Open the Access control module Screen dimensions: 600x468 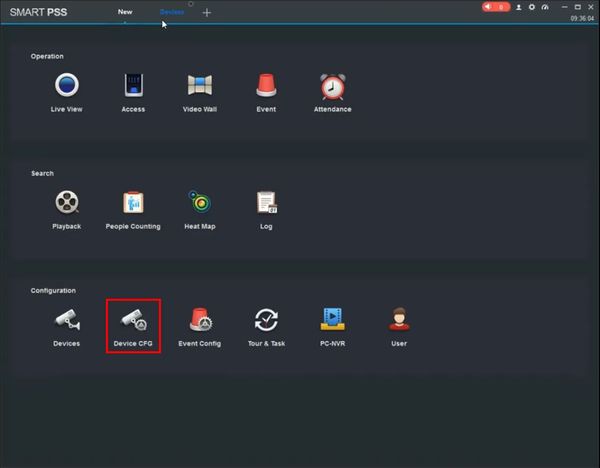coord(133,87)
